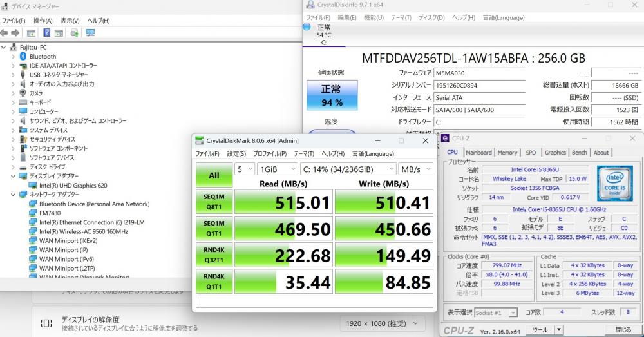644x337 pixels.
Task: Select Intel(R) UHD Graphics 620 adapter
Action: click(x=73, y=186)
